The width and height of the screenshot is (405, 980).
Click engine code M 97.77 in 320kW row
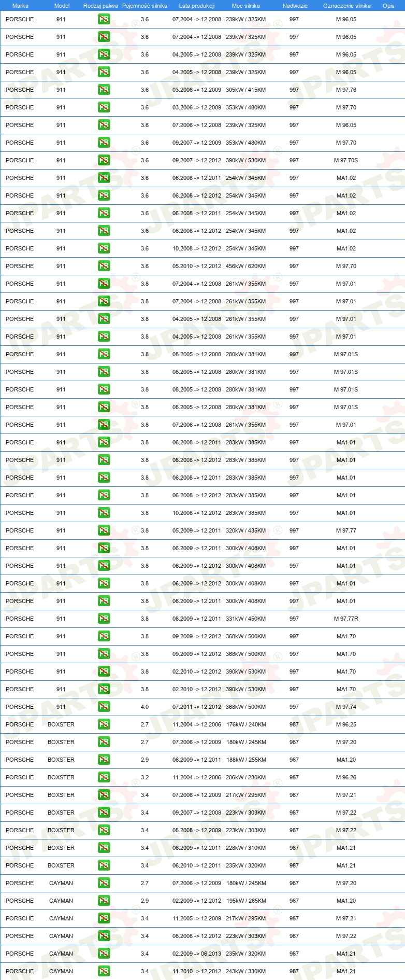pyautogui.click(x=346, y=530)
